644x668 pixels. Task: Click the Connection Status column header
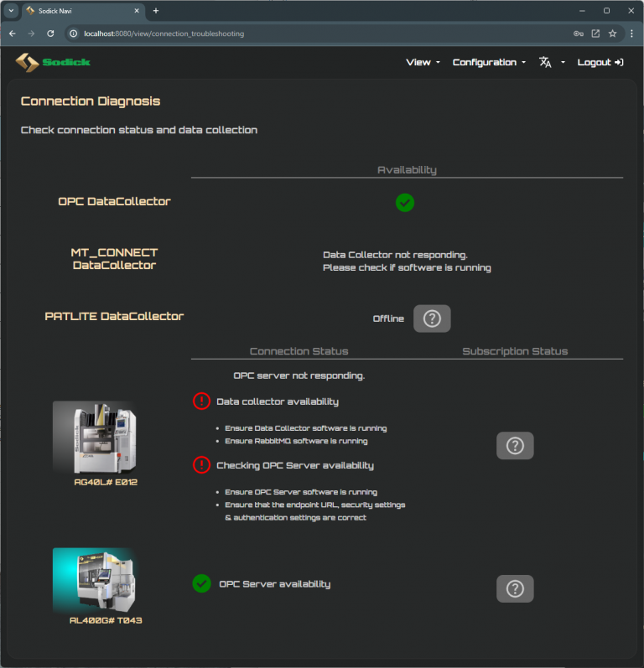click(x=299, y=351)
